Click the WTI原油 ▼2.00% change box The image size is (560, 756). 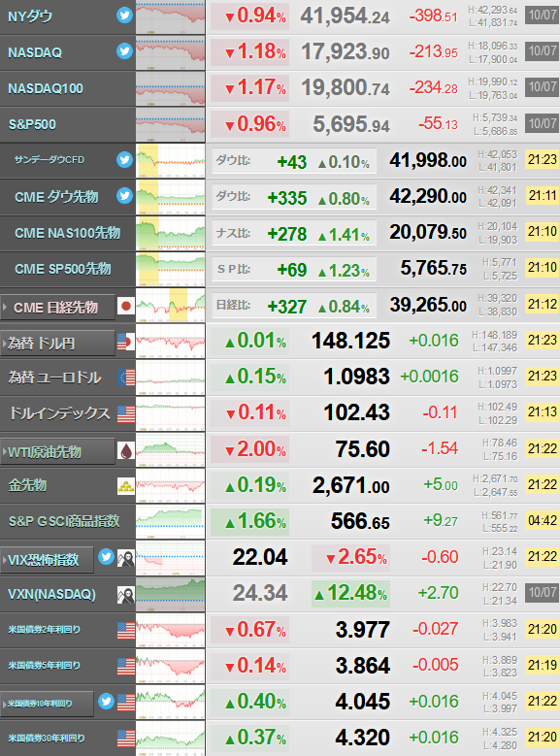249,449
